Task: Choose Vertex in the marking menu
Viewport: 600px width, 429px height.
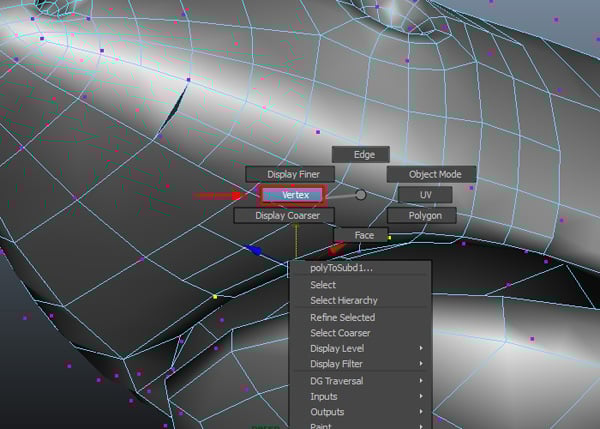Action: [289, 194]
